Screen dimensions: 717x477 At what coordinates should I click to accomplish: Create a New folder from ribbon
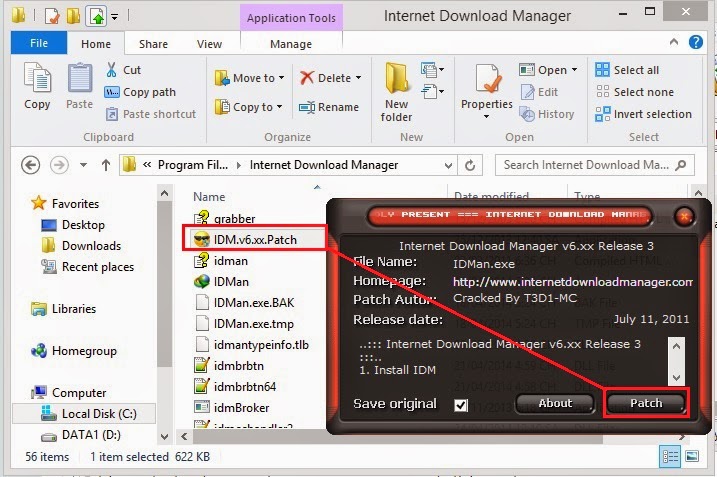(x=396, y=92)
